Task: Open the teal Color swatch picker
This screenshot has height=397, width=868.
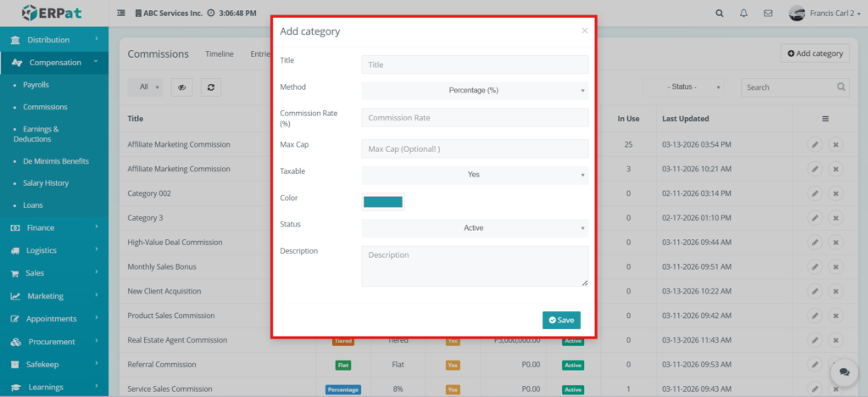Action: tap(383, 202)
